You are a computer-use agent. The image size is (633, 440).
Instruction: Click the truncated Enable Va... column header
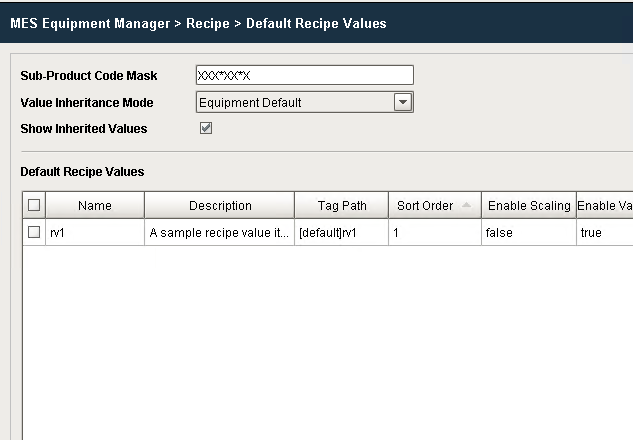point(604,206)
